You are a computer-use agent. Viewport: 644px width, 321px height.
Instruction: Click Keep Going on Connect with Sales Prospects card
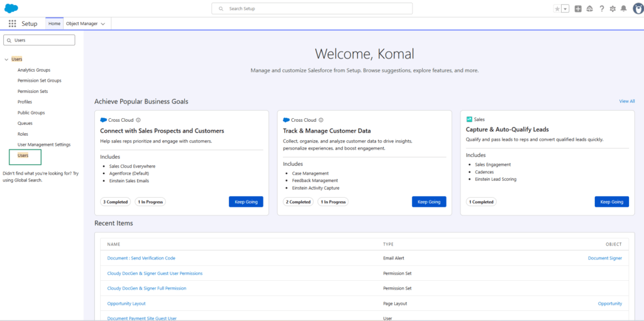point(246,202)
